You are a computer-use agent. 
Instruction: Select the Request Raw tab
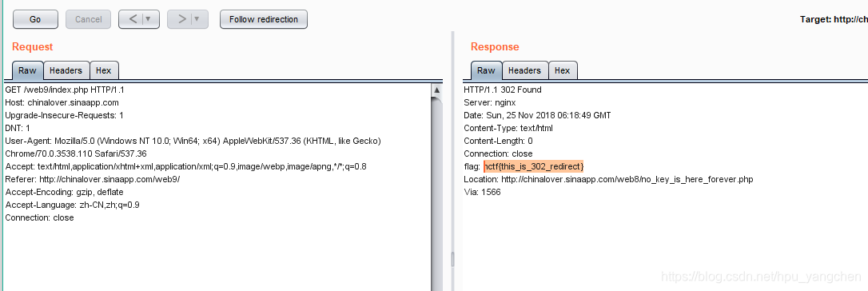tap(27, 70)
